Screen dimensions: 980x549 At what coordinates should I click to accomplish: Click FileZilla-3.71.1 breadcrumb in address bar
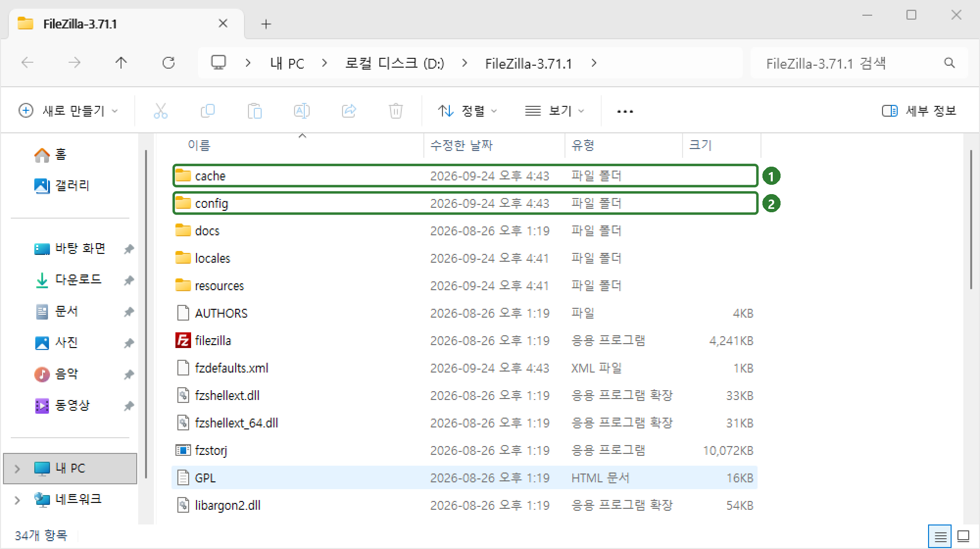click(529, 63)
